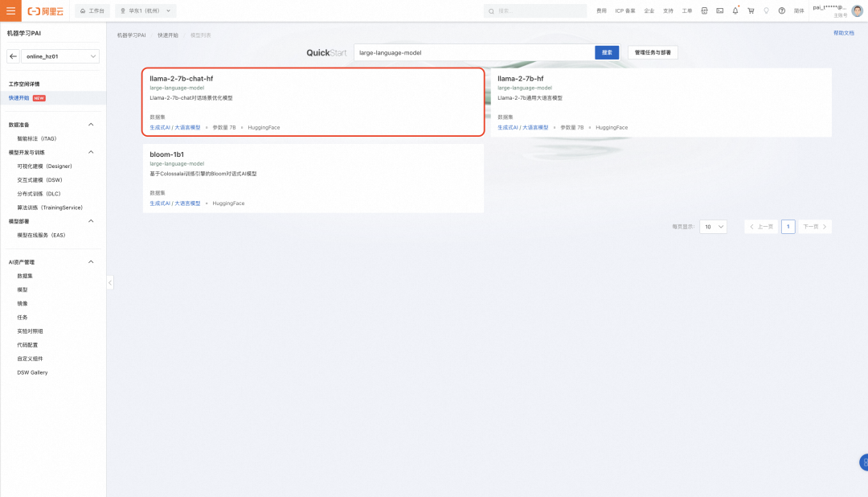
Task: Open 可视化建模（Designer）
Action: [44, 166]
